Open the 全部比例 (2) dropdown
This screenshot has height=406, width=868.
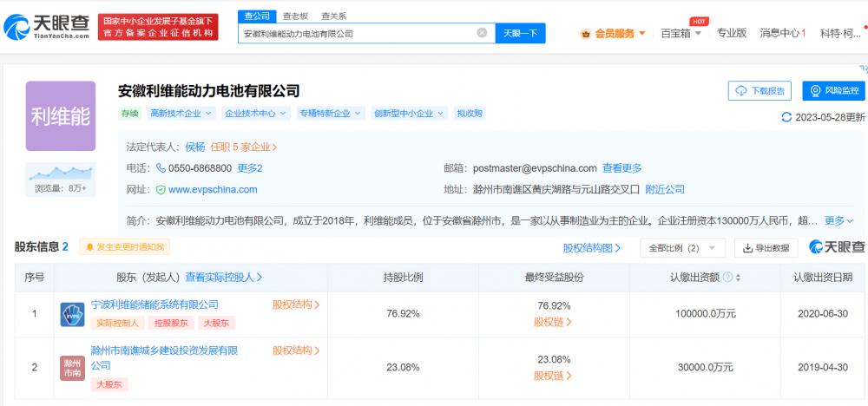(682, 248)
